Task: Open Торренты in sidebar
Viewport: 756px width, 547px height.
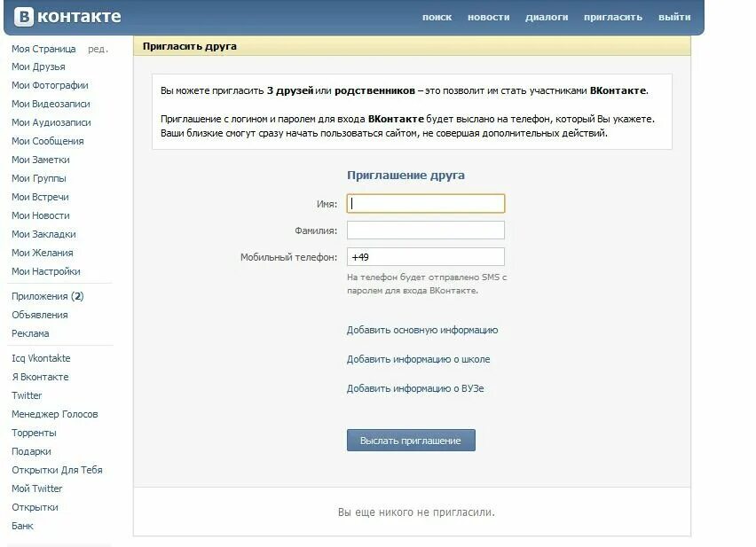Action: tap(34, 433)
